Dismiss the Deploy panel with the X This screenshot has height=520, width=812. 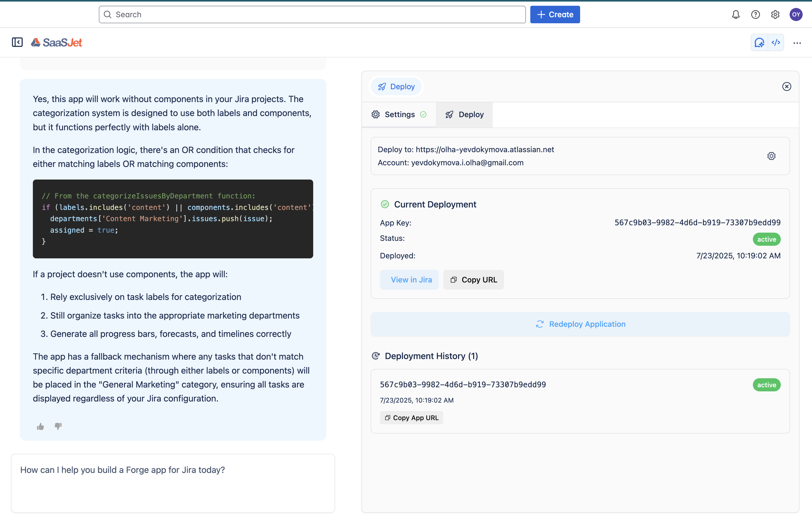787,86
